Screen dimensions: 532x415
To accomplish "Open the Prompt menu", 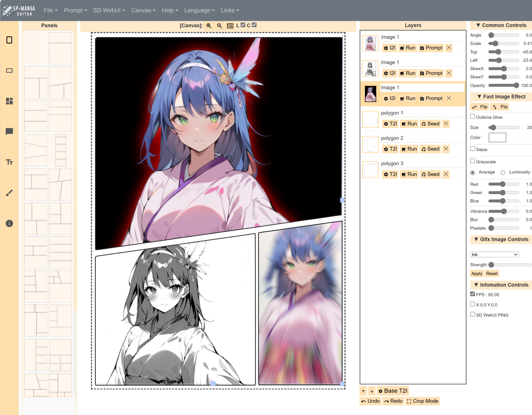I will (76, 11).
